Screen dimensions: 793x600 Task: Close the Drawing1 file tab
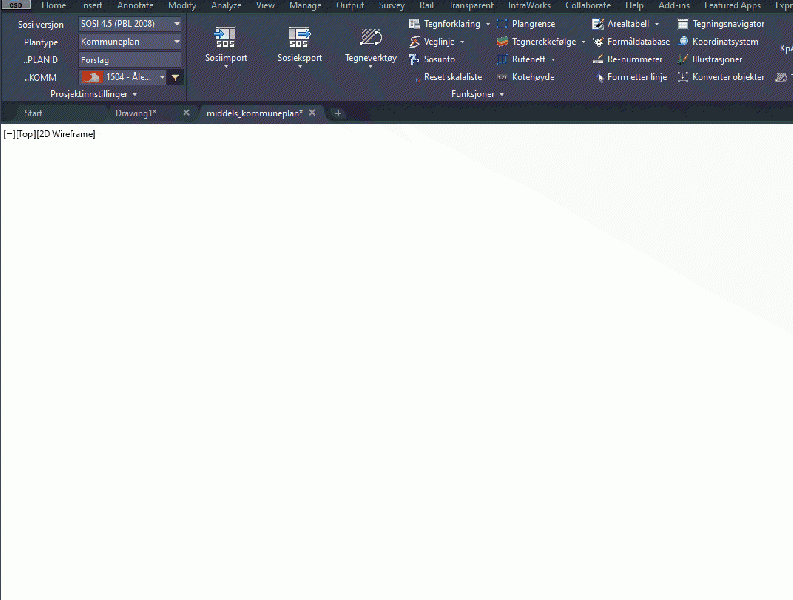tap(186, 113)
